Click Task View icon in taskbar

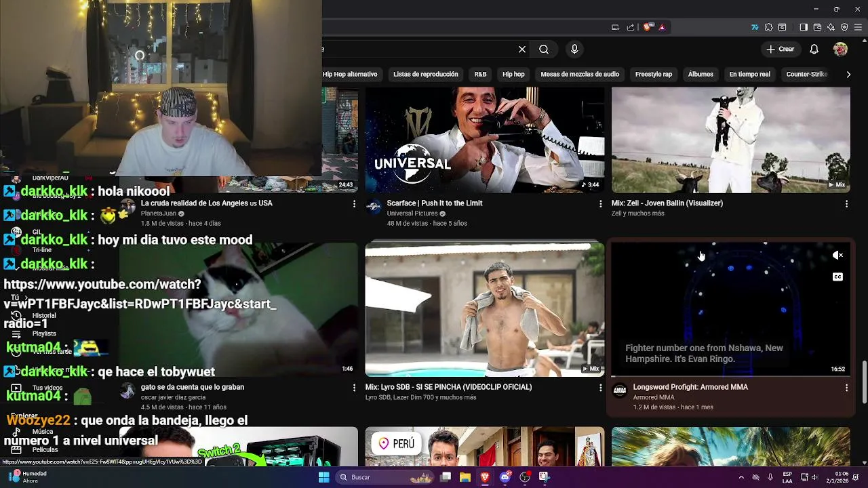pos(446,477)
